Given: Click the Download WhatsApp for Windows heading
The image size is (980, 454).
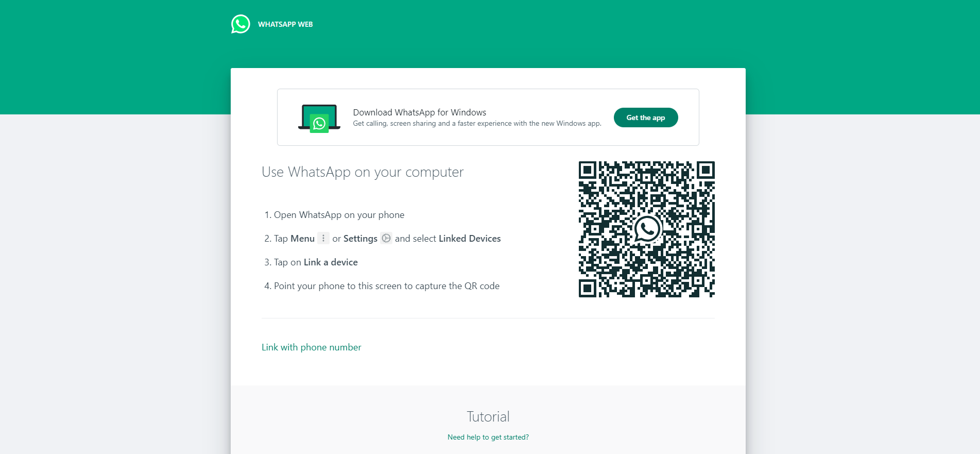Looking at the screenshot, I should click(x=419, y=112).
